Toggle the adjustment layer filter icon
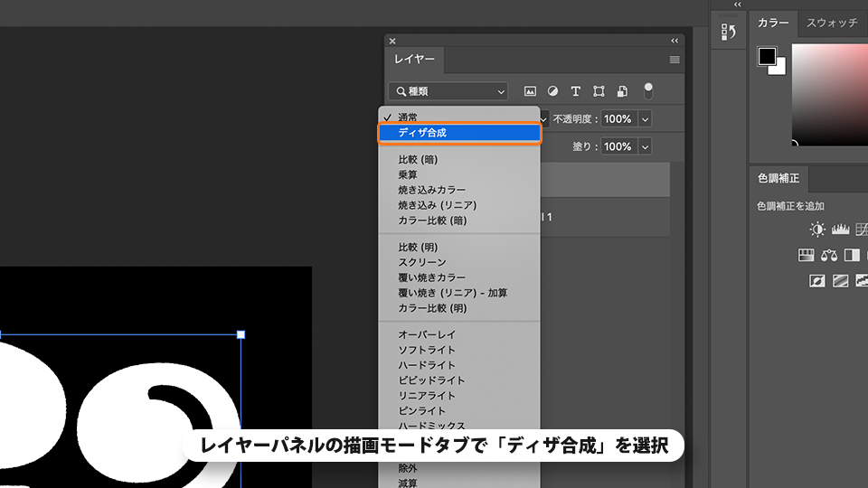This screenshot has width=868, height=488. tap(552, 91)
